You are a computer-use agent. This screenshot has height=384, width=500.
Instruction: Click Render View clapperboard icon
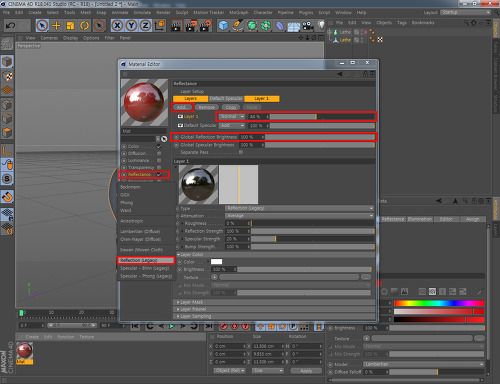[176, 25]
